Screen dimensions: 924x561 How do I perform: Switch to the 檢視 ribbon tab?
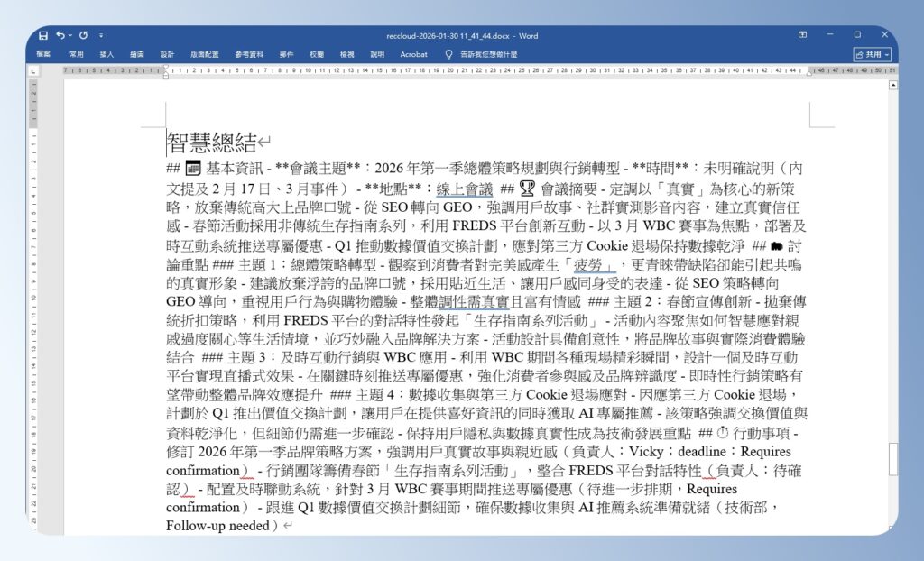click(346, 54)
